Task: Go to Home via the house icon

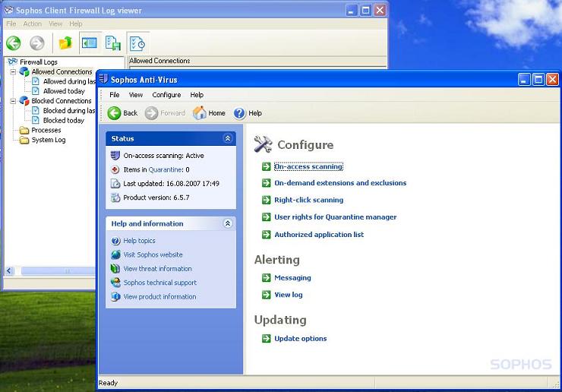Action: (200, 112)
